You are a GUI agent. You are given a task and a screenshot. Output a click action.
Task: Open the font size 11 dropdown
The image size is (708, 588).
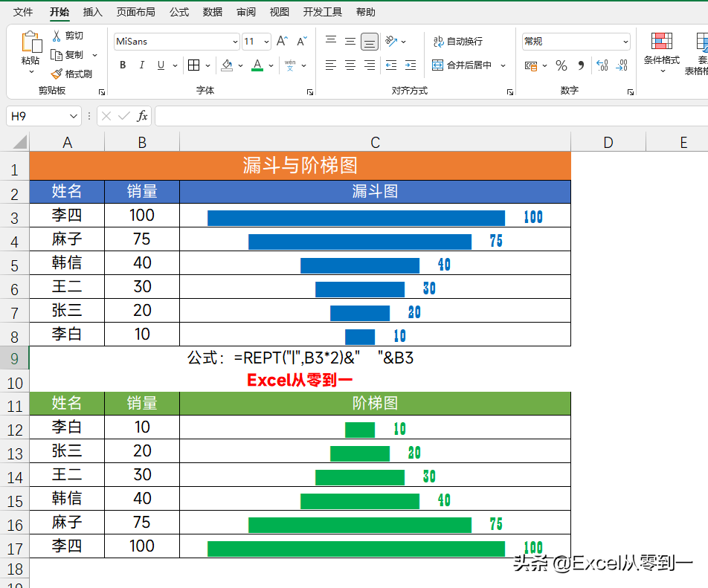266,42
